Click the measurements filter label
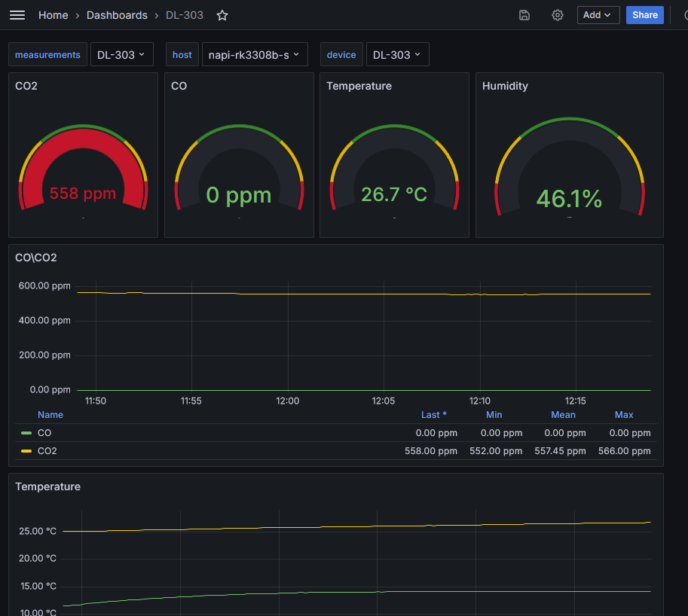The height and width of the screenshot is (616, 688). tap(47, 54)
